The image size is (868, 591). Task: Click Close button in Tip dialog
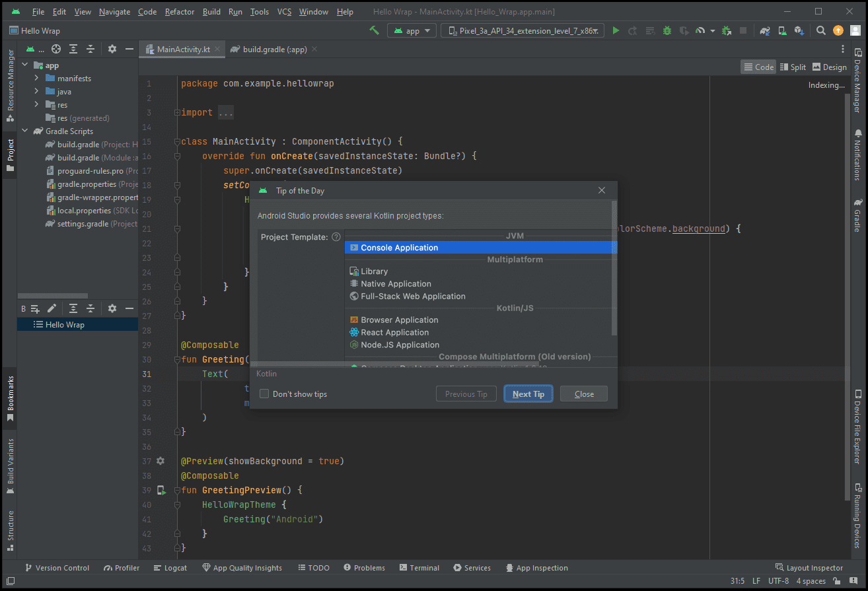click(x=583, y=394)
